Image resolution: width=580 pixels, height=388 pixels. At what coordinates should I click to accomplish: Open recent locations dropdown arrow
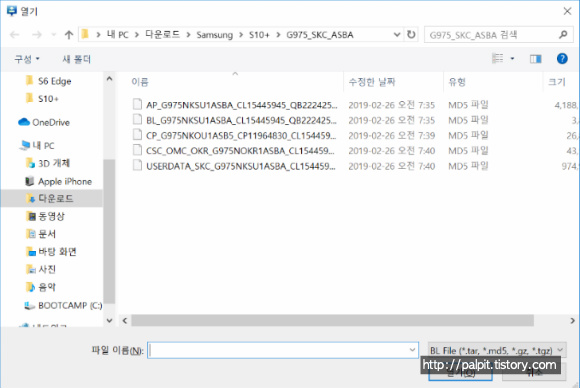tap(54, 35)
